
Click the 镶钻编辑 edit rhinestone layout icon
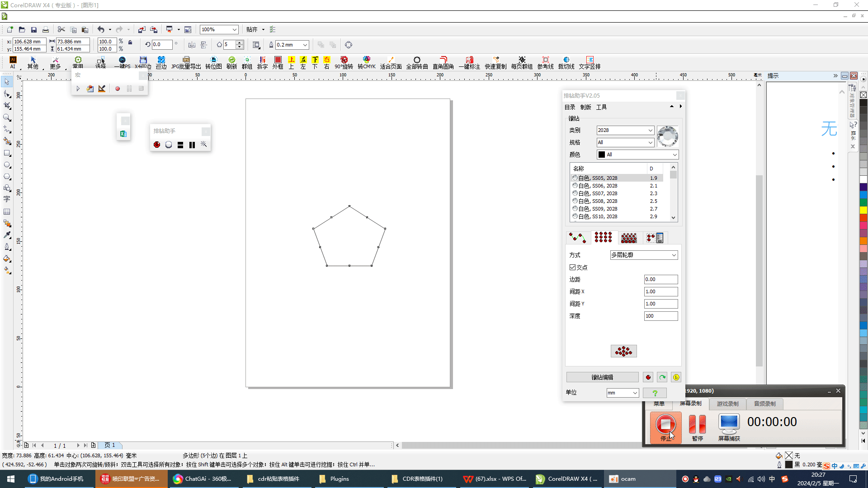tap(602, 376)
